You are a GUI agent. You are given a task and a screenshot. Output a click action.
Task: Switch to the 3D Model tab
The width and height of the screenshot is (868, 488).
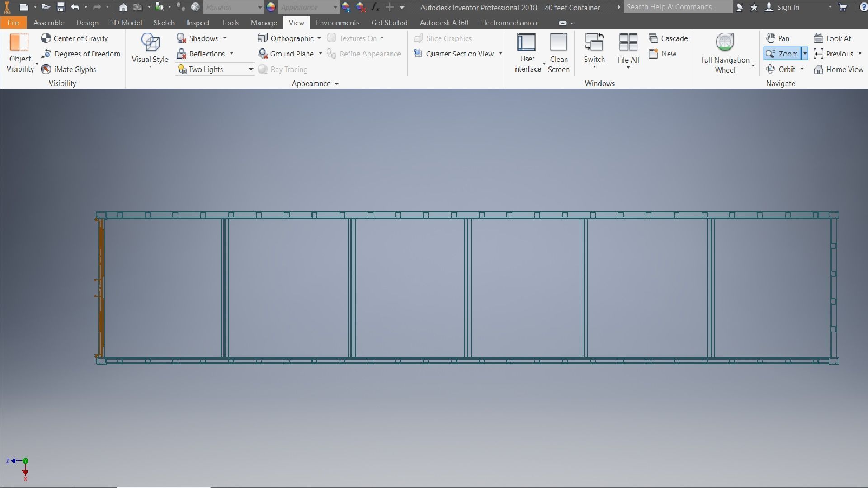tap(126, 23)
